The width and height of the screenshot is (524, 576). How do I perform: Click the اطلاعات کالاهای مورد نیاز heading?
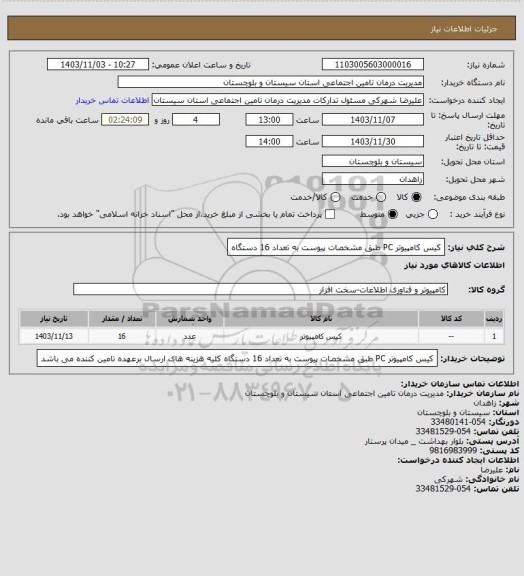point(454,266)
